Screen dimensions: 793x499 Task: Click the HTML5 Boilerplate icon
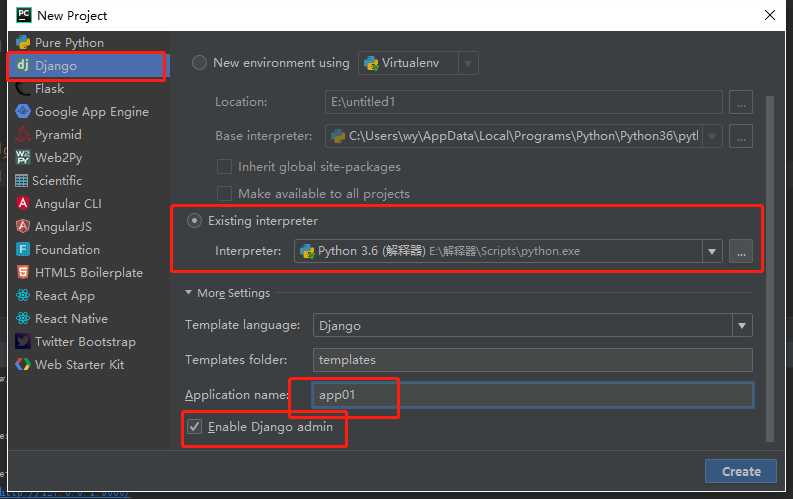(23, 272)
